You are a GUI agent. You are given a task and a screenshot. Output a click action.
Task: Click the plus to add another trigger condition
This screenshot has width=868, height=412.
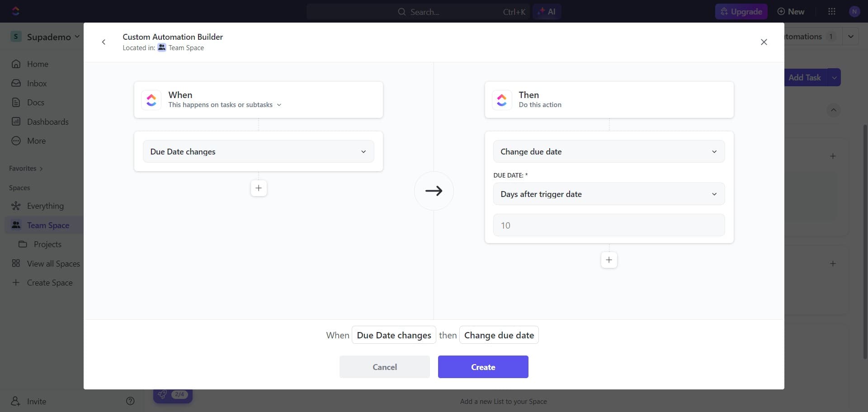click(x=258, y=188)
